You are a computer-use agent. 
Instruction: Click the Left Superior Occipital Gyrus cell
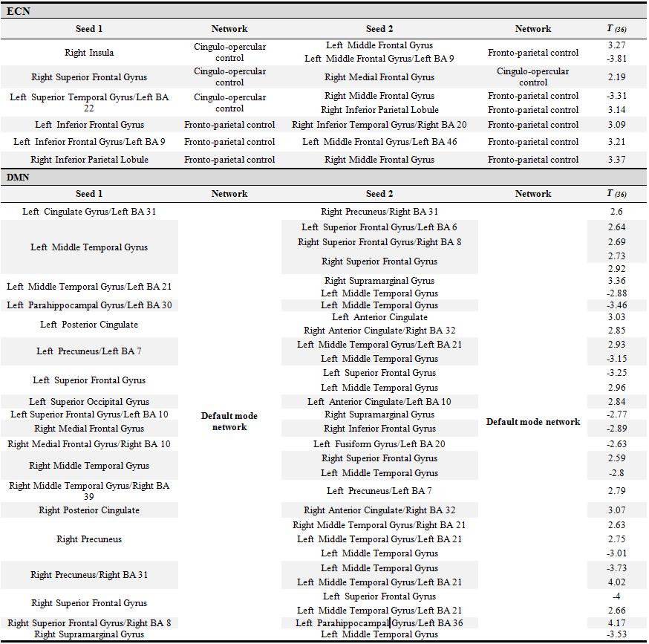coord(89,402)
